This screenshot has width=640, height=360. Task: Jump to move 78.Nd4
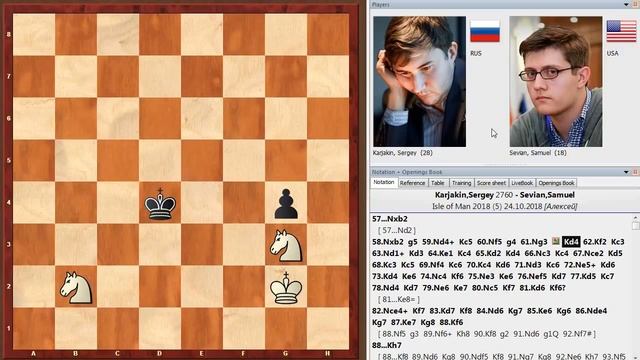point(385,288)
